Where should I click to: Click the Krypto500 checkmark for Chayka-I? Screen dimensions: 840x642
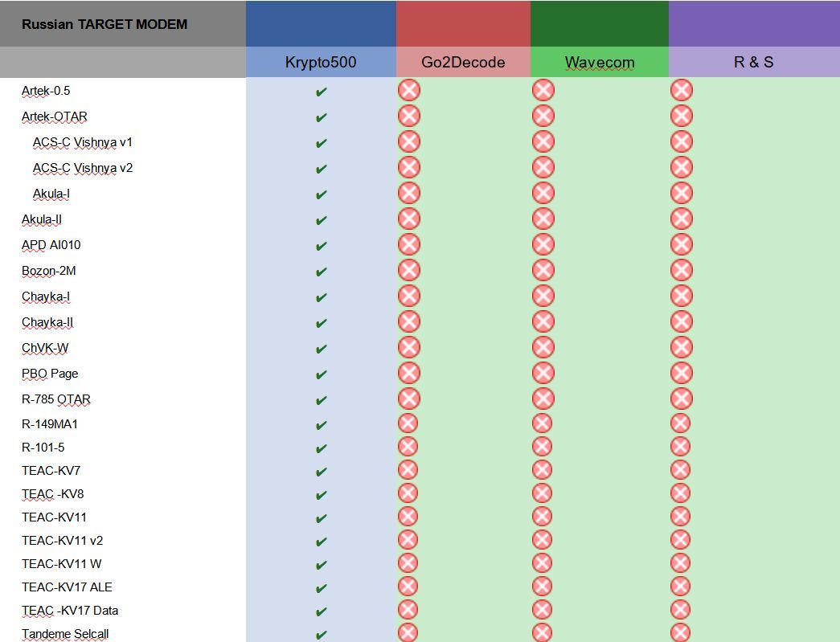point(321,298)
